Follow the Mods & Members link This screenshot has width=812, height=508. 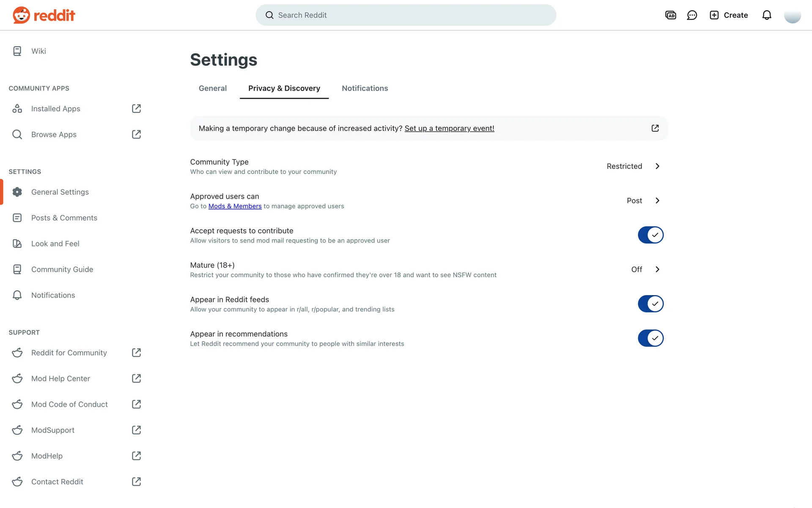(235, 206)
